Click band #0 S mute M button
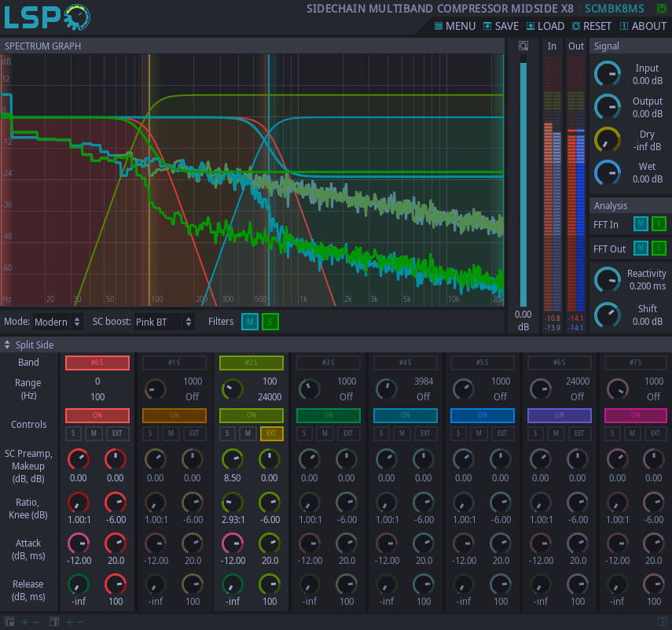The width and height of the screenshot is (672, 630). (x=94, y=433)
